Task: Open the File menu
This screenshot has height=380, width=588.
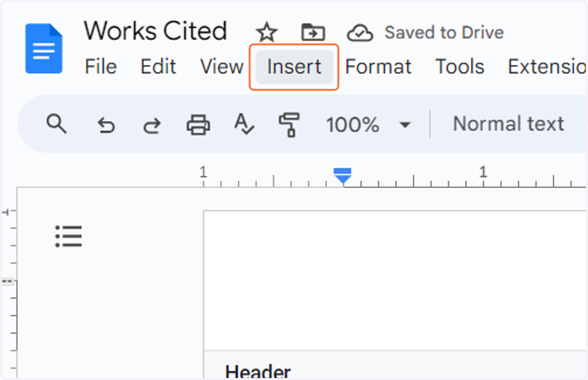Action: click(x=100, y=66)
